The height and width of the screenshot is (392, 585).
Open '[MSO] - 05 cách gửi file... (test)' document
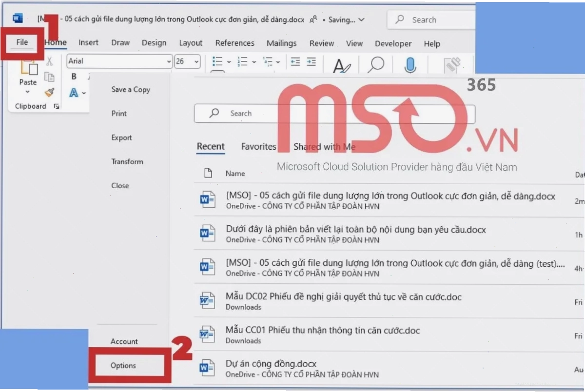[389, 267]
